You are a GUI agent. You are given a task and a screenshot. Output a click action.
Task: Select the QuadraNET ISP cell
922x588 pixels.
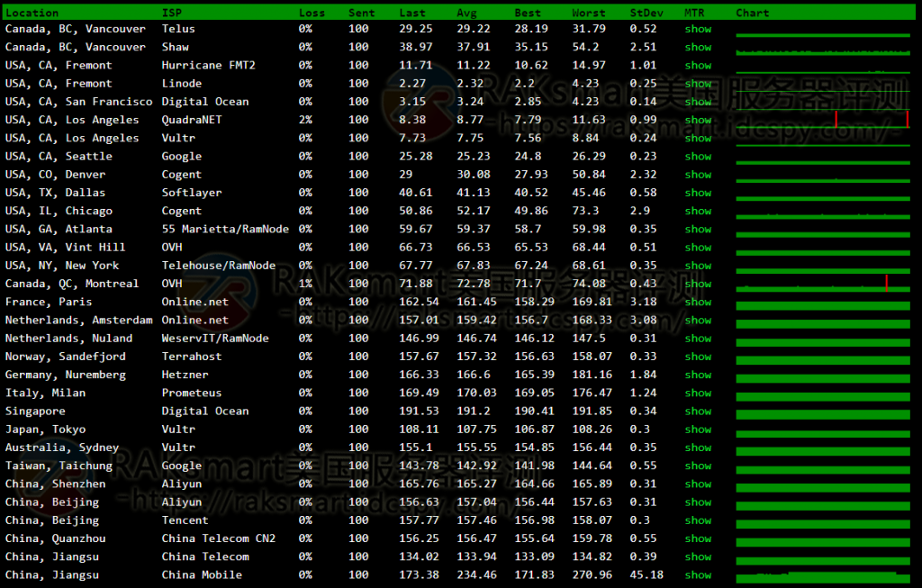tap(192, 120)
